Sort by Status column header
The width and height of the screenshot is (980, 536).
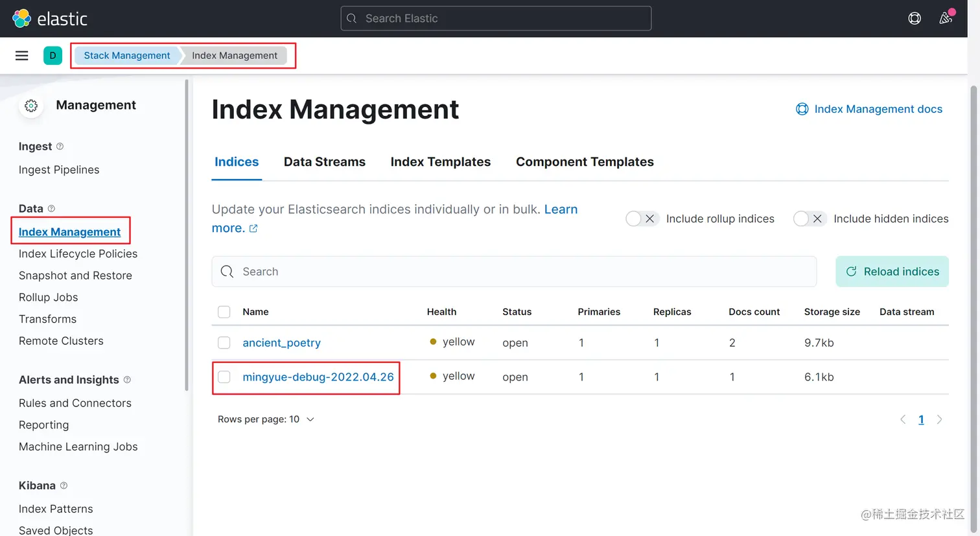[517, 312]
